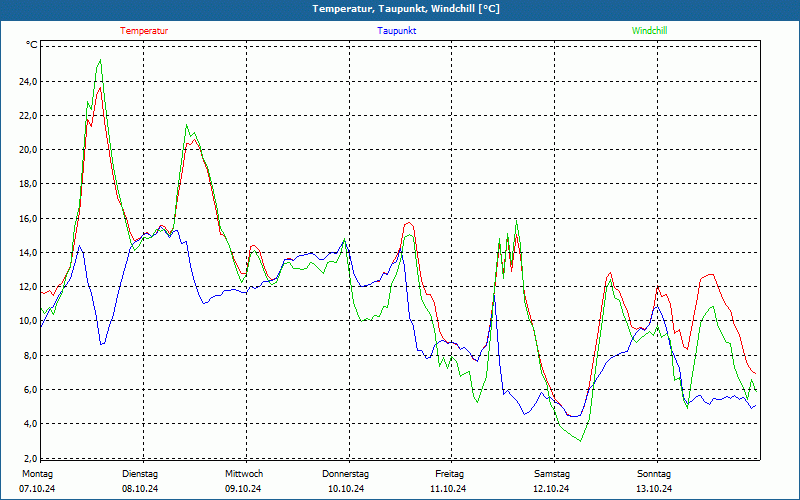Screen dimensions: 800x500
Task: Click the 24,0 Y-axis value
Action: pyautogui.click(x=27, y=81)
